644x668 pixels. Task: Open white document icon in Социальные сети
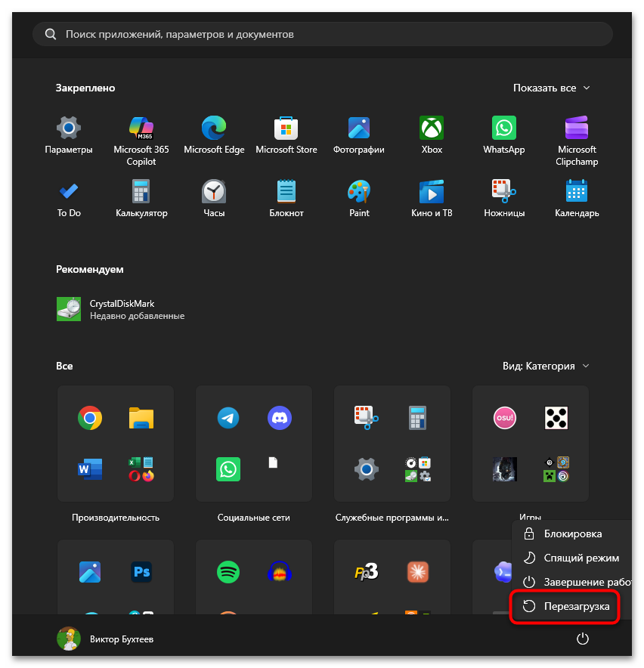pyautogui.click(x=273, y=462)
